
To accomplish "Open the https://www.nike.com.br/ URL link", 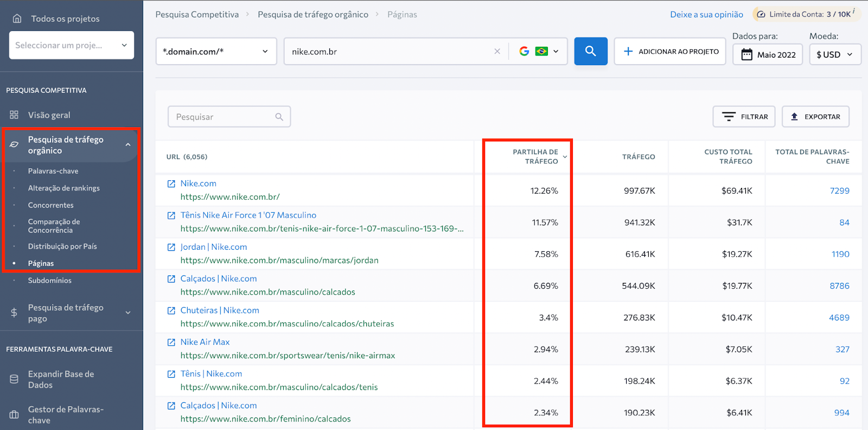I will pos(230,197).
